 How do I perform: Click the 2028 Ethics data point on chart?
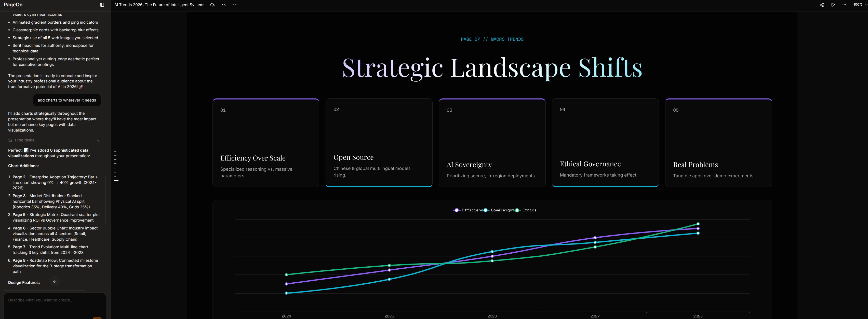[698, 224]
